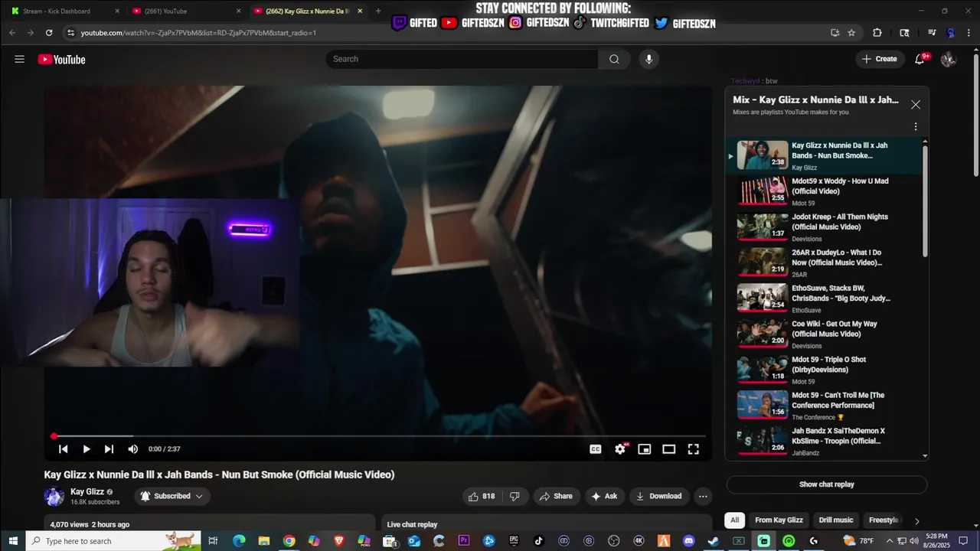Close the Mix playlist panel

(916, 105)
